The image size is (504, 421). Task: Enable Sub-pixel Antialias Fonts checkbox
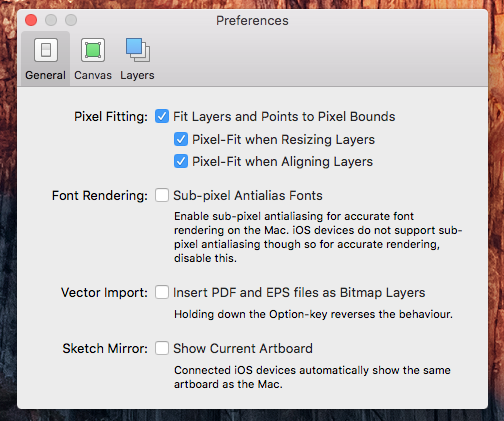(x=162, y=195)
